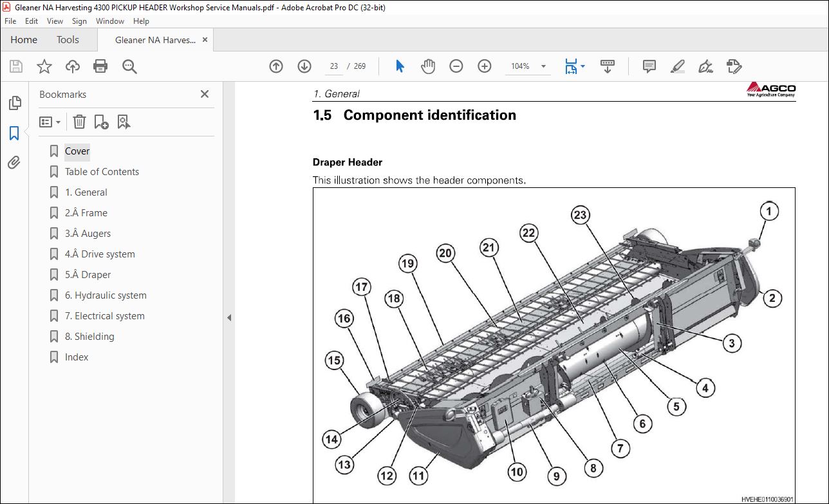Toggle the Bookmarks panel sidebar icon

pos(14,133)
